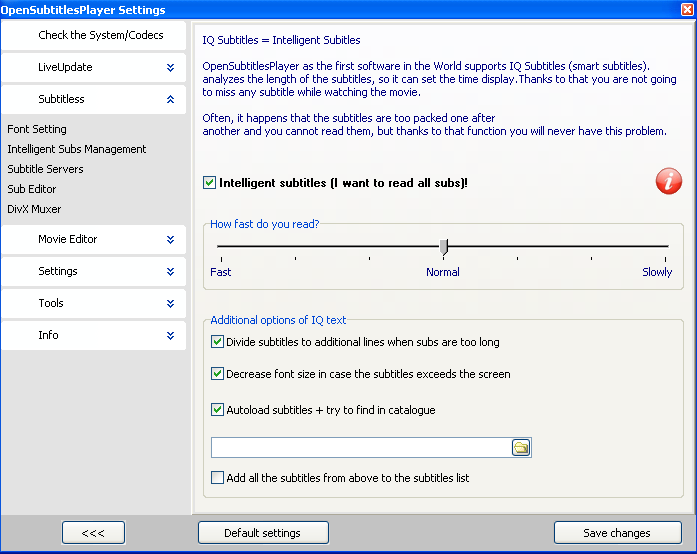This screenshot has width=697, height=554.
Task: Expand the Settings section
Action: click(93, 271)
